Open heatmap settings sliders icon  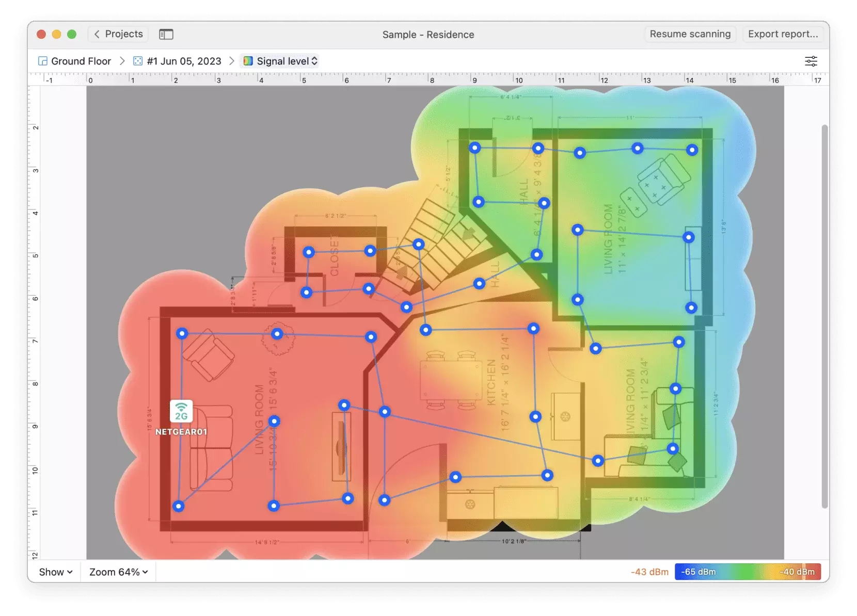tap(811, 61)
